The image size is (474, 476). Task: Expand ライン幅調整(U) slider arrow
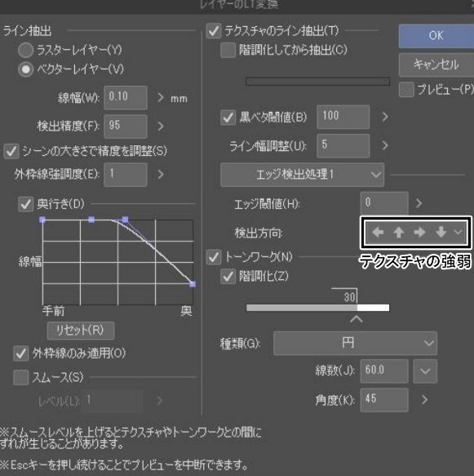385,145
